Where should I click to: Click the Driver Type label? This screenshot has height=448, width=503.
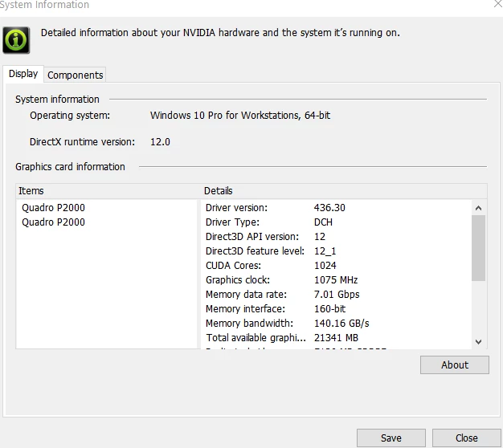click(232, 222)
